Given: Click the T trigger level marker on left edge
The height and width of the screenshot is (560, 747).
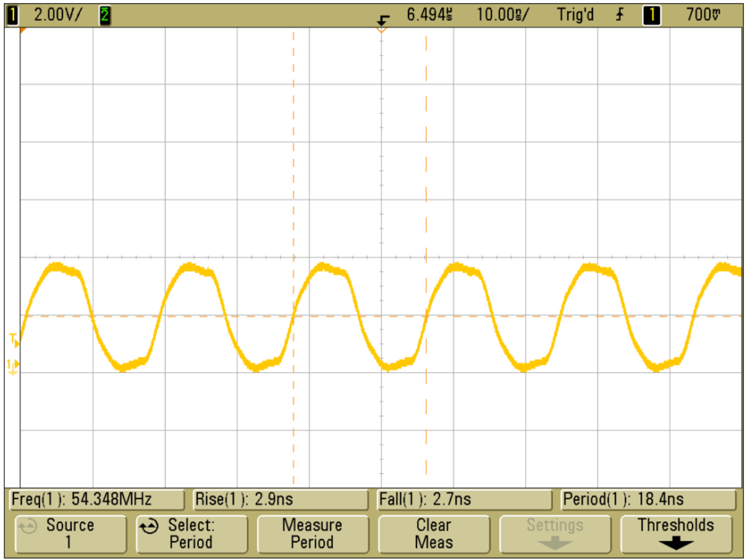Looking at the screenshot, I should [12, 338].
